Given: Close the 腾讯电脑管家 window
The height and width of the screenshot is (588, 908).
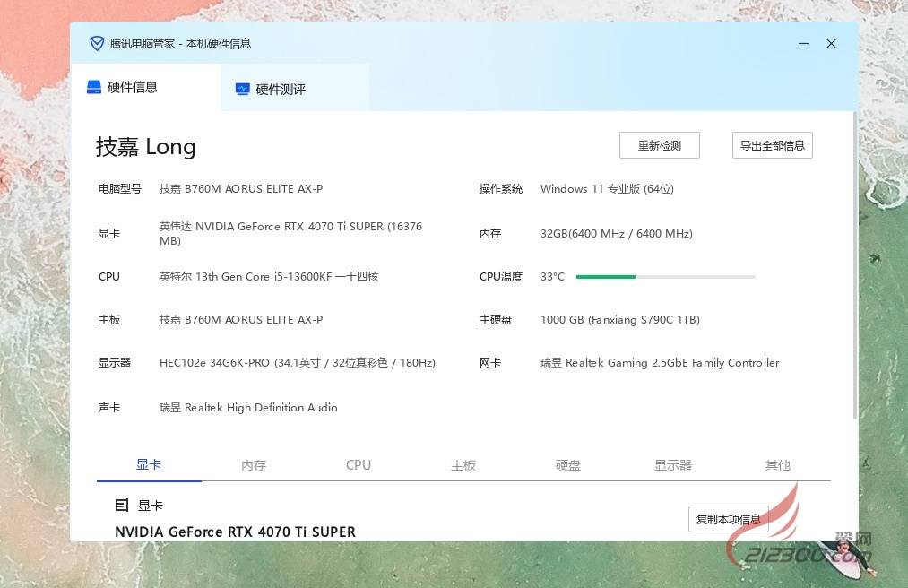Looking at the screenshot, I should coord(831,43).
